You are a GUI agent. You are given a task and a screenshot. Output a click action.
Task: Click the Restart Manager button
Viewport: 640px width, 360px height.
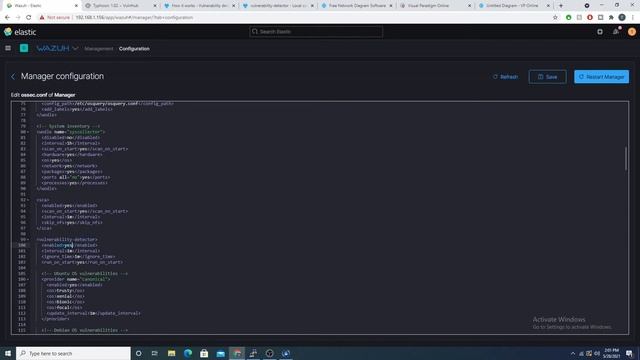tap(601, 77)
